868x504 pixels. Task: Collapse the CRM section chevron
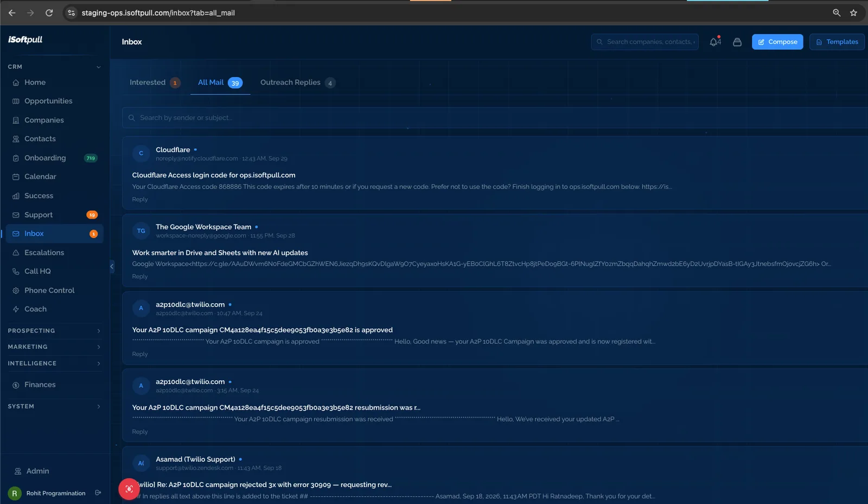coord(98,67)
